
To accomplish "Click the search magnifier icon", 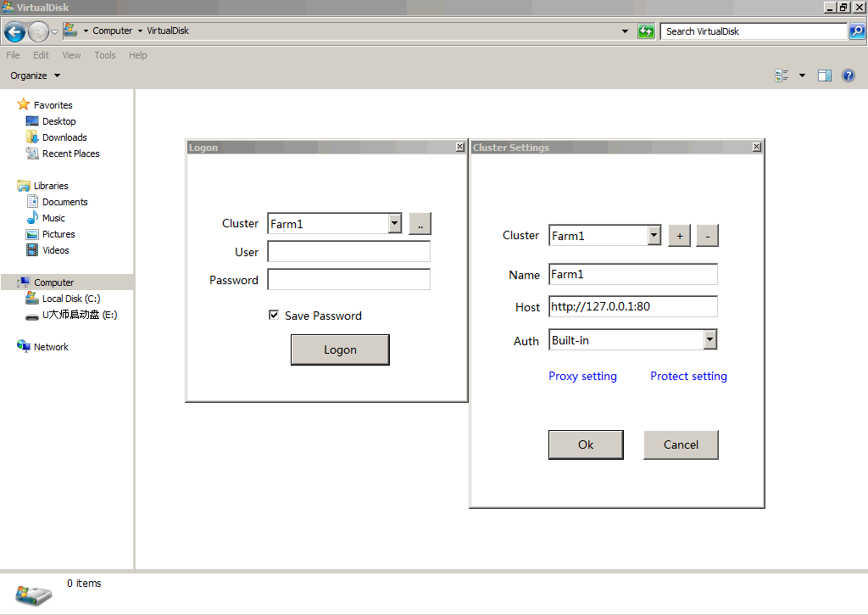I will click(857, 31).
